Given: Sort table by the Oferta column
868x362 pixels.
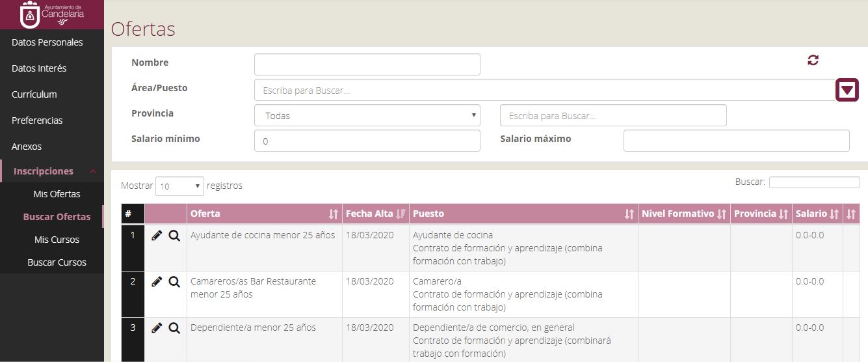Looking at the screenshot, I should coord(264,214).
